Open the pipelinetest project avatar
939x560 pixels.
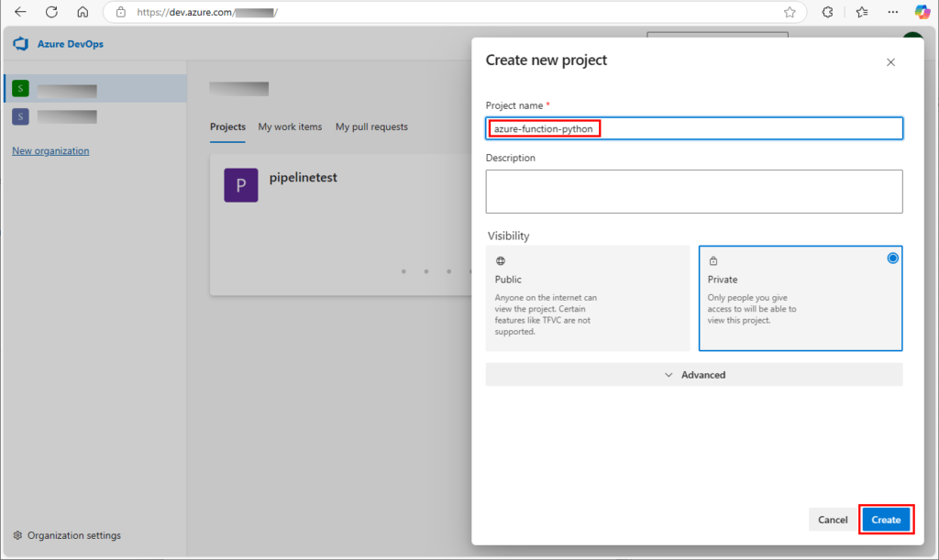[240, 184]
